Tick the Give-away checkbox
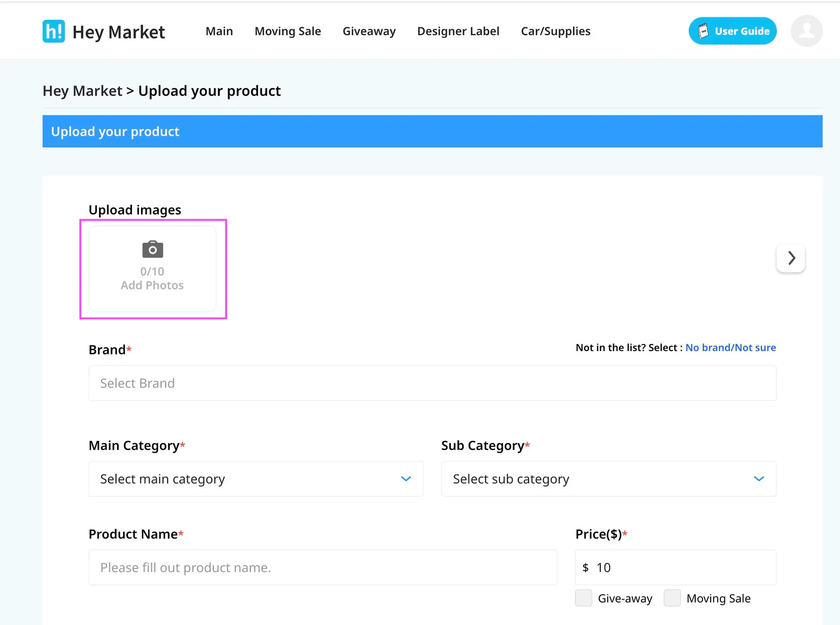The width and height of the screenshot is (840, 625). coord(584,598)
